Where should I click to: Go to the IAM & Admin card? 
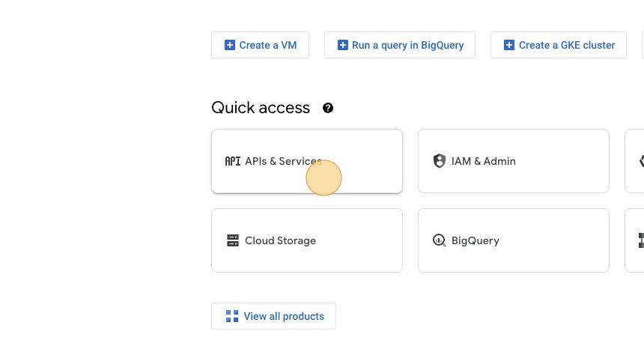(x=513, y=161)
